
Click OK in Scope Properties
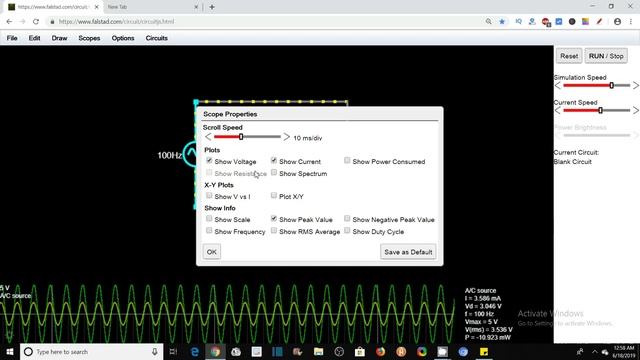211,252
